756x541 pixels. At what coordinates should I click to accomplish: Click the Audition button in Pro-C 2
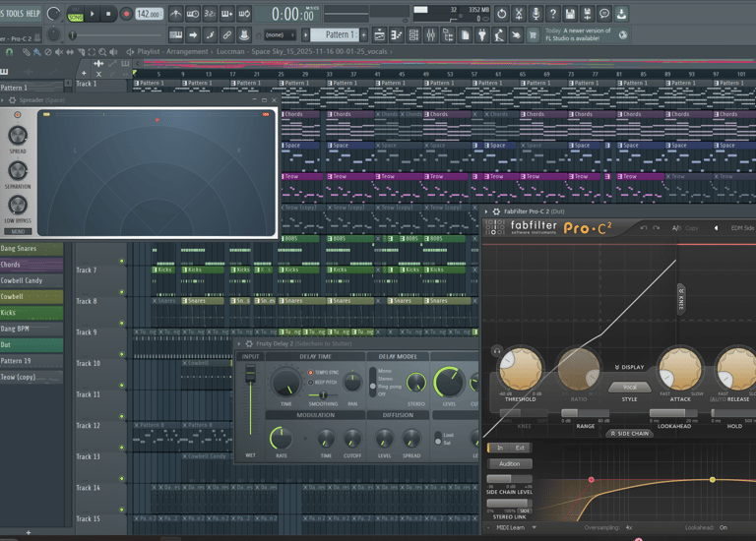[510, 463]
